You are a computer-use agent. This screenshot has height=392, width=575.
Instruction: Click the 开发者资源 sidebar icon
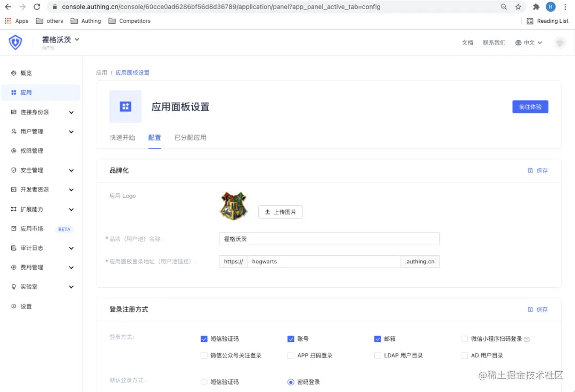13,189
